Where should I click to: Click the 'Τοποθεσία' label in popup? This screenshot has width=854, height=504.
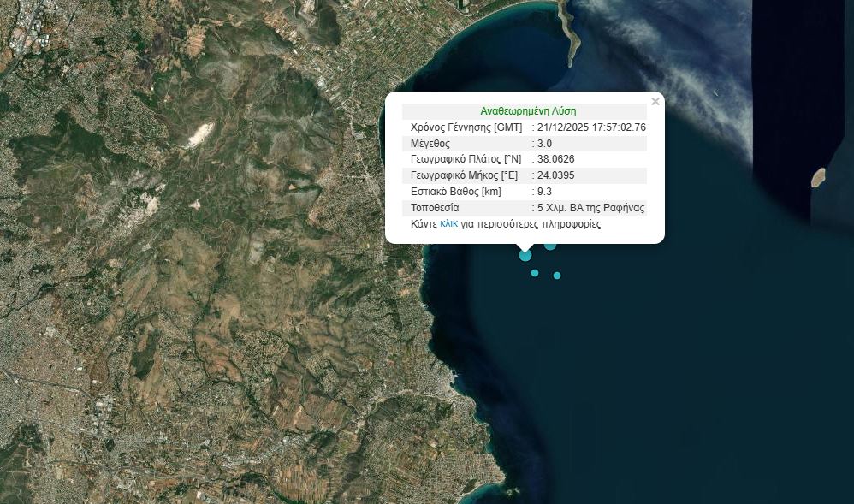[x=435, y=208]
